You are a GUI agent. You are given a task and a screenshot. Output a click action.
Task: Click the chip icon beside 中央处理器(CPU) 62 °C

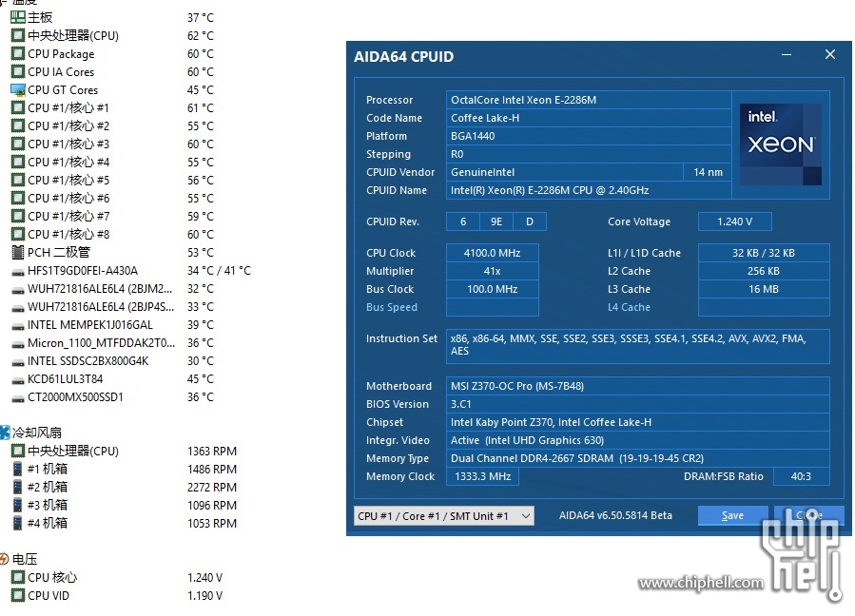(18, 35)
